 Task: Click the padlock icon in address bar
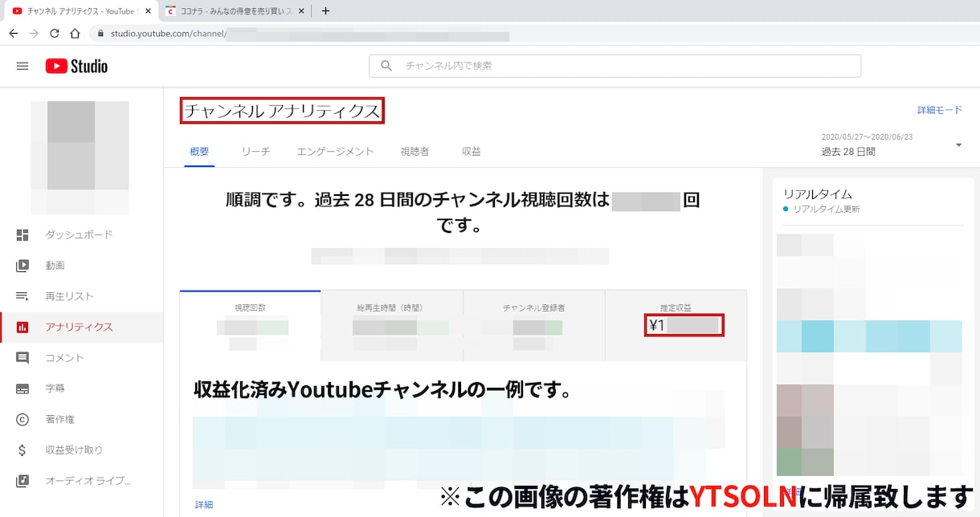[x=100, y=34]
